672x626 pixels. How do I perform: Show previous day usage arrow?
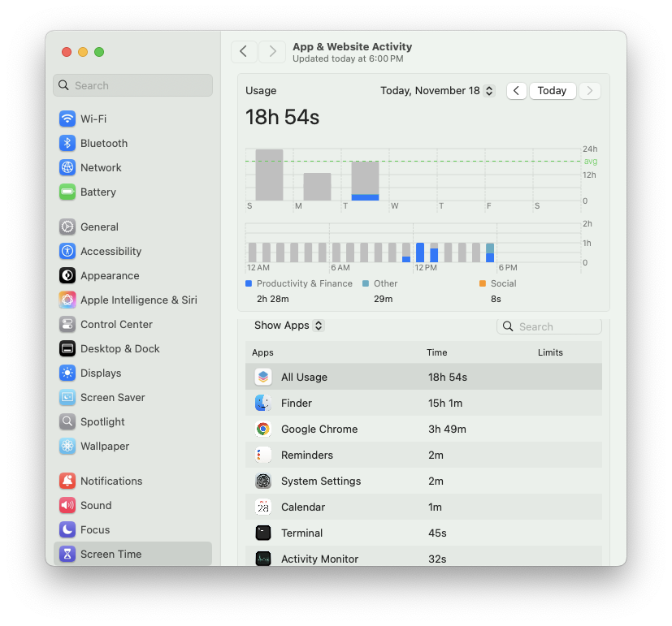point(517,91)
